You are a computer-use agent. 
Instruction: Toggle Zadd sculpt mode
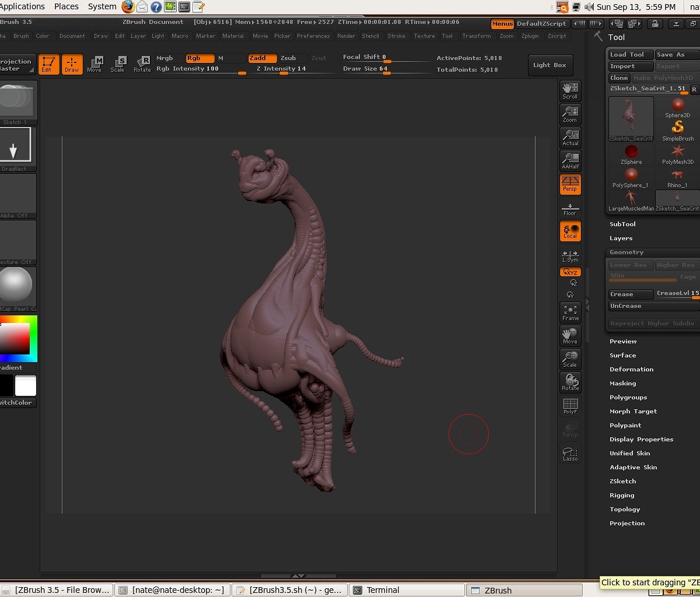262,58
